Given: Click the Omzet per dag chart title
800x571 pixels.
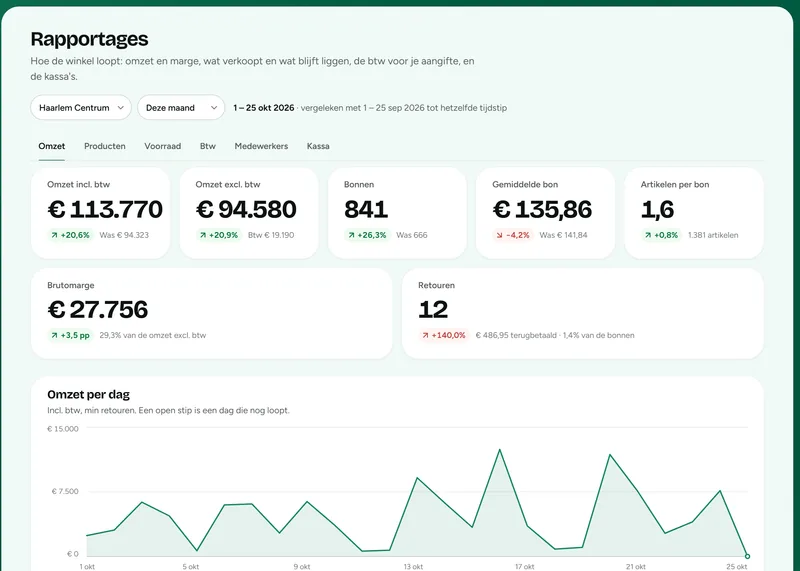Looking at the screenshot, I should tap(88, 394).
